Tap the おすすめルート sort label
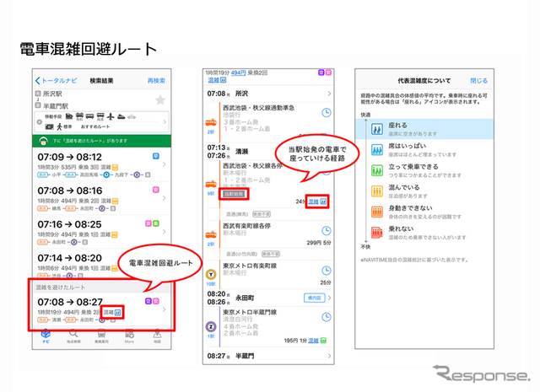The height and width of the screenshot is (392, 540). 95,126
